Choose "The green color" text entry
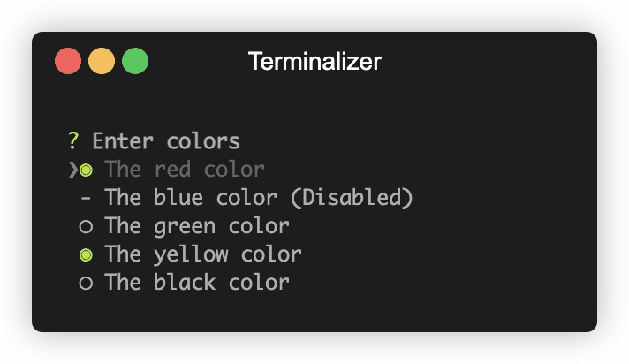This screenshot has width=629, height=364. 196,227
